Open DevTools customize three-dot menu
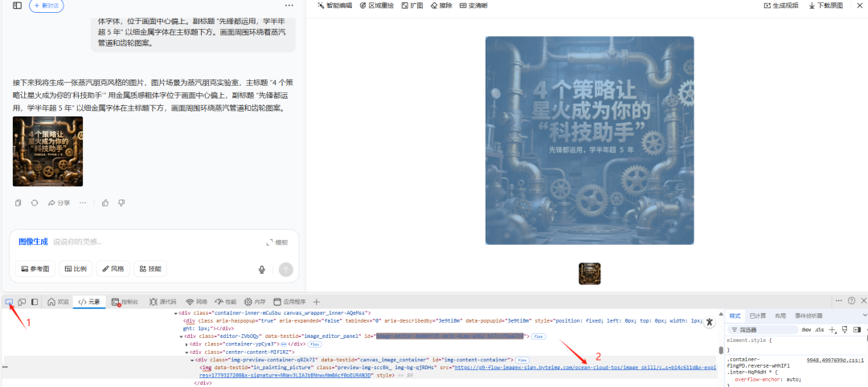The image size is (868, 387). [x=839, y=300]
